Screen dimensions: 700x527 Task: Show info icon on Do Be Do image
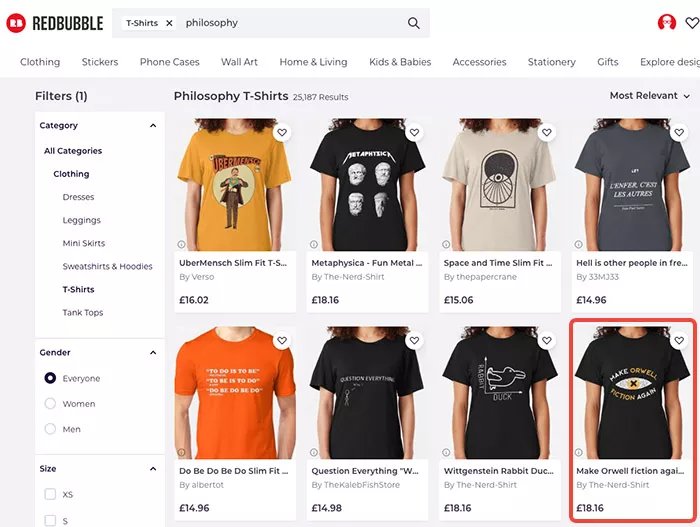pyautogui.click(x=181, y=452)
